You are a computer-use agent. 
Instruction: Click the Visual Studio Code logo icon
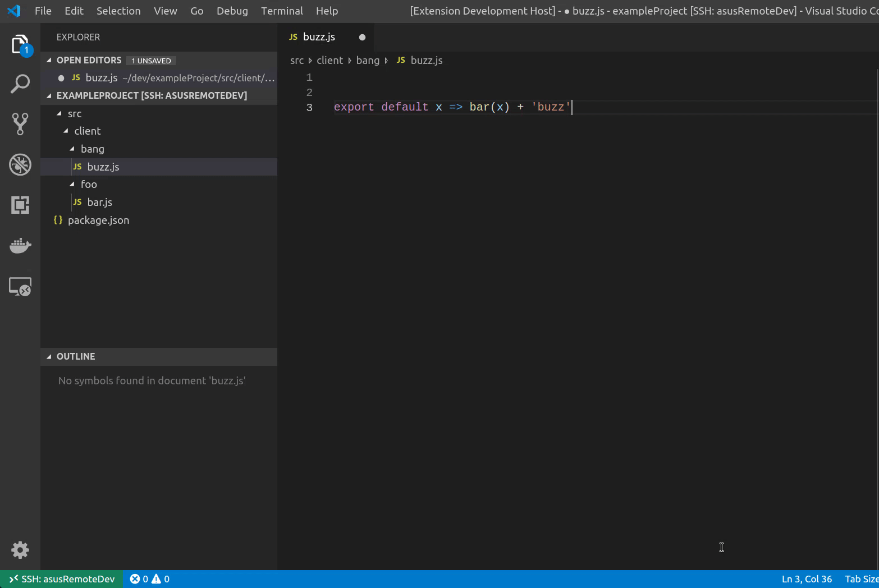(14, 11)
